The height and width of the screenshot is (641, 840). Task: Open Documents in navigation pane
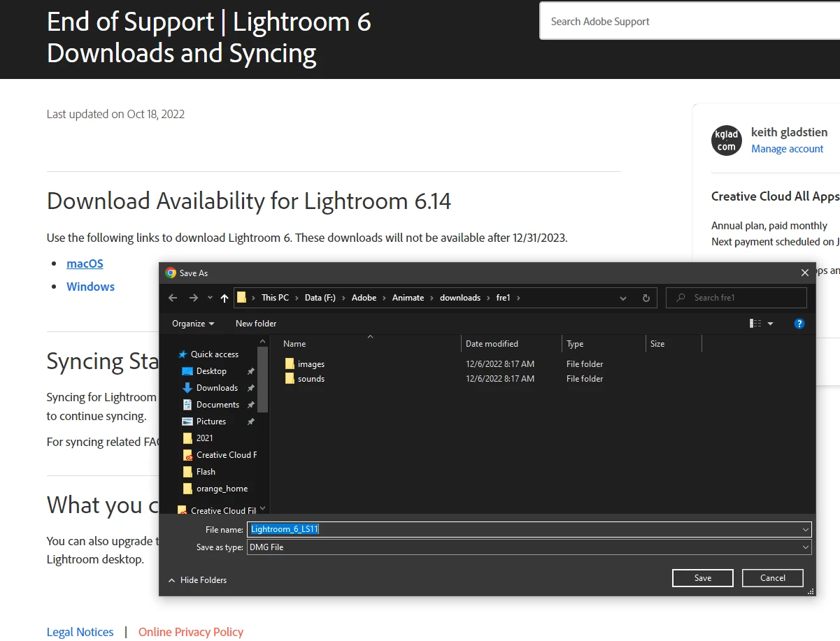point(211,405)
